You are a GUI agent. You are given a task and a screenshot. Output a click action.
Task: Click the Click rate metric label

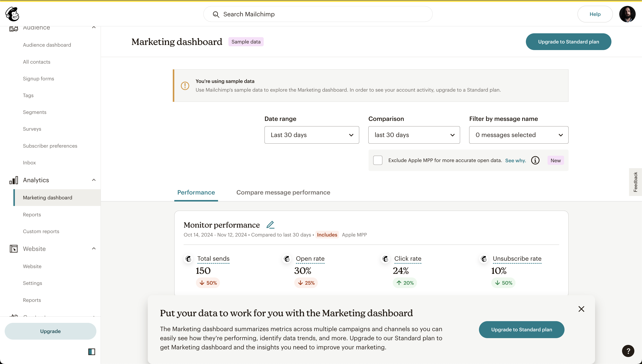(x=408, y=259)
